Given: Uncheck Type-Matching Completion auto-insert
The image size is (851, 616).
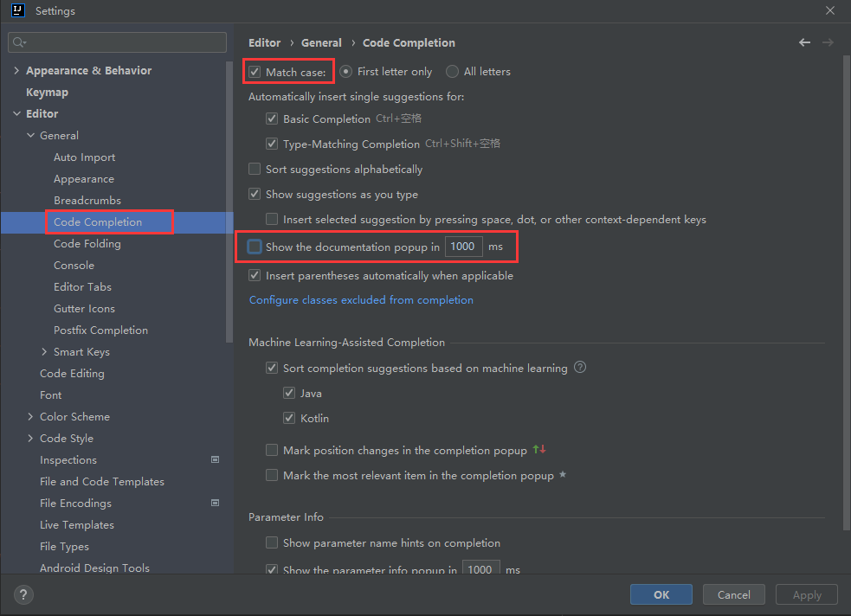Looking at the screenshot, I should 272,144.
